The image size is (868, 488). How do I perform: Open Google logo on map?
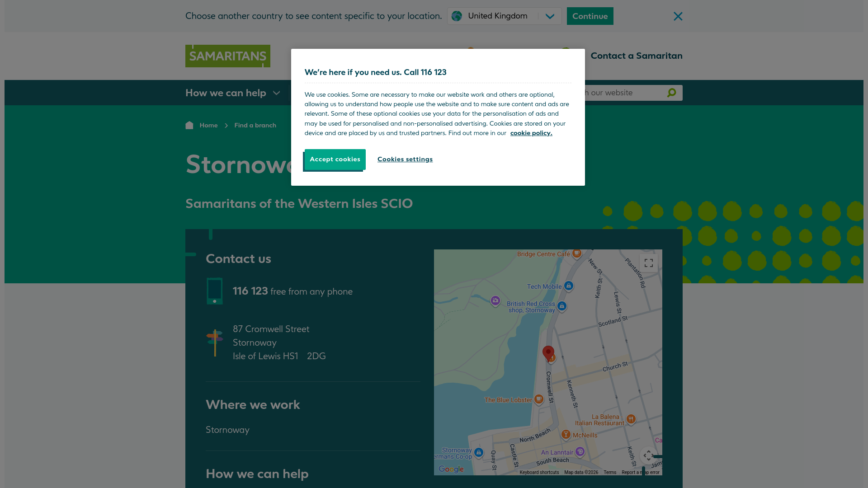pyautogui.click(x=451, y=469)
